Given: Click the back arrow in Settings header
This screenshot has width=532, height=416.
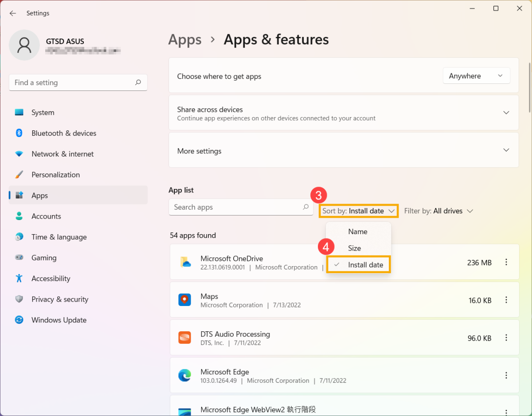Looking at the screenshot, I should [x=13, y=13].
